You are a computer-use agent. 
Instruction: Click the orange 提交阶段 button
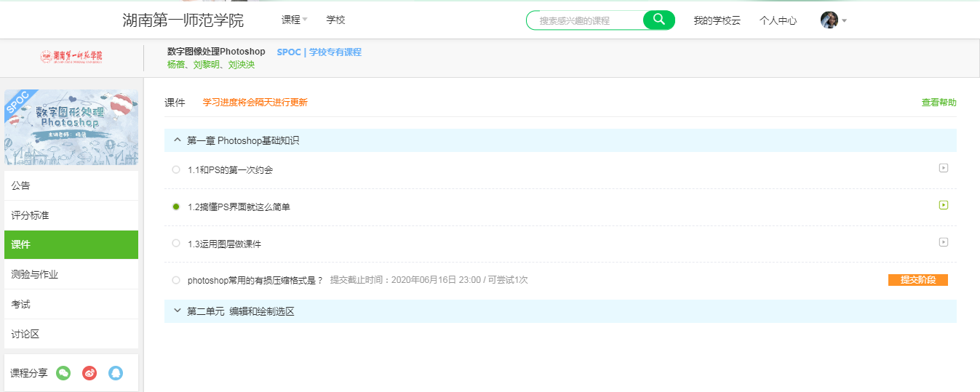coord(917,280)
